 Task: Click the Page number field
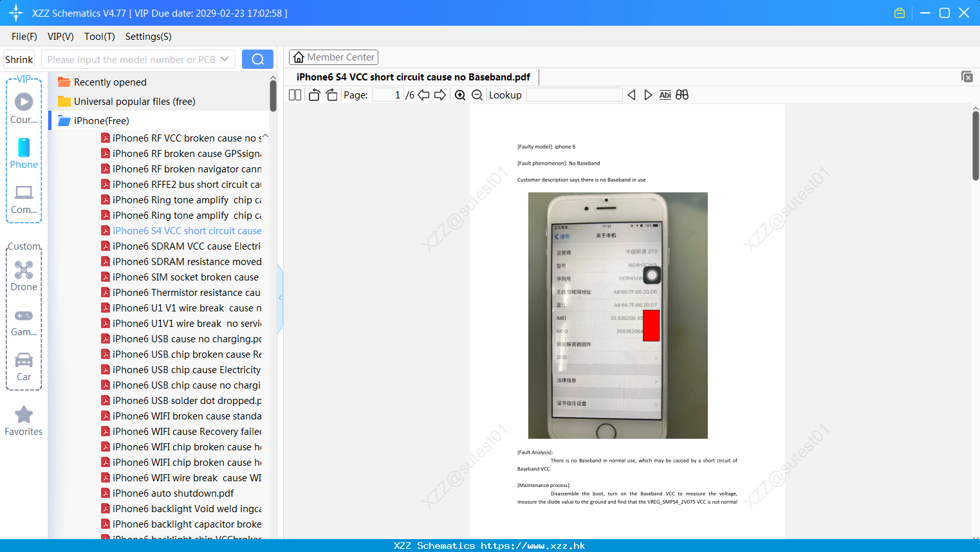click(x=388, y=95)
